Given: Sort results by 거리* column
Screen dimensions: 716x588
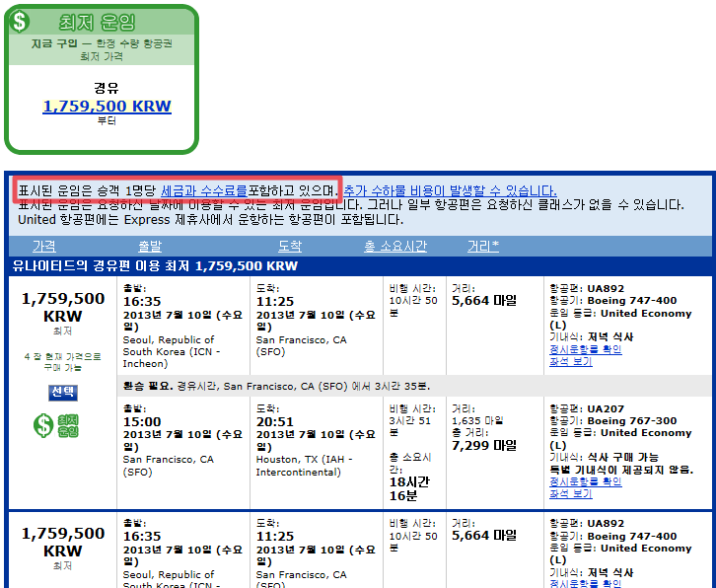Looking at the screenshot, I should [483, 247].
